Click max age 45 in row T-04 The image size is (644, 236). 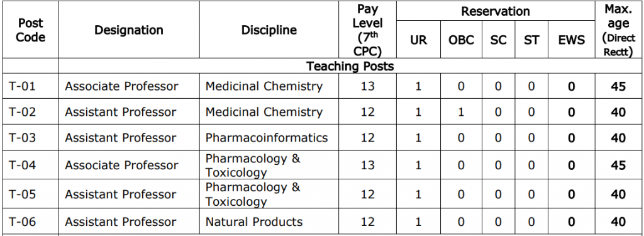(x=618, y=166)
